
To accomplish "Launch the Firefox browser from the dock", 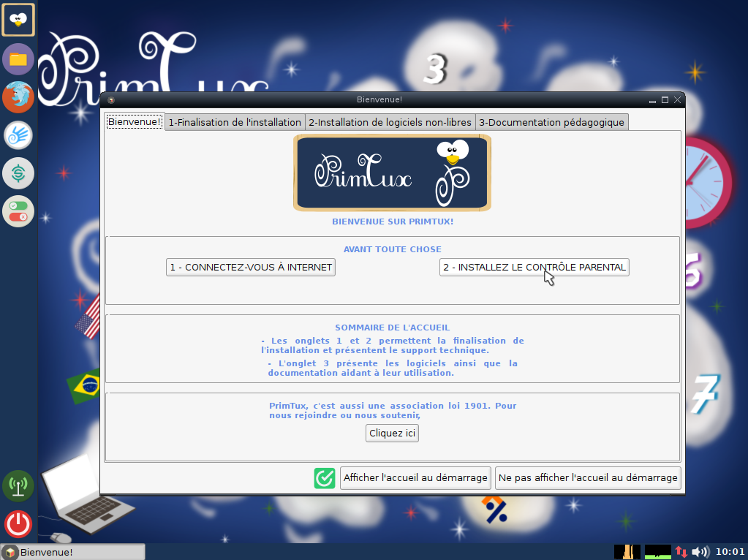I will (18, 97).
